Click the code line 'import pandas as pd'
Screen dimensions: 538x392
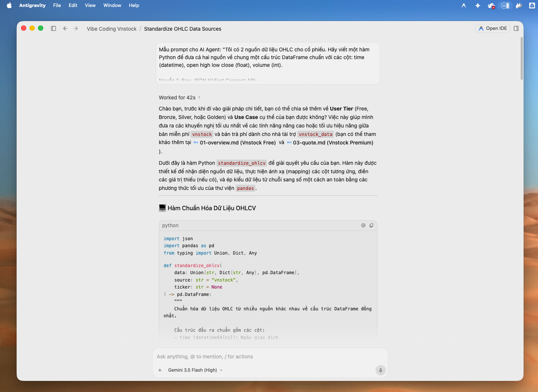189,246
